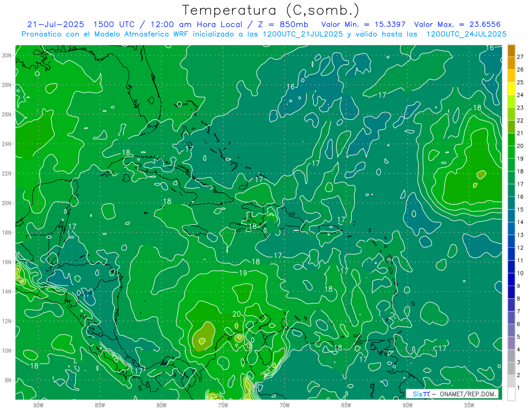
Task: Click the "30N" latitude axis label
Action: tap(7, 55)
